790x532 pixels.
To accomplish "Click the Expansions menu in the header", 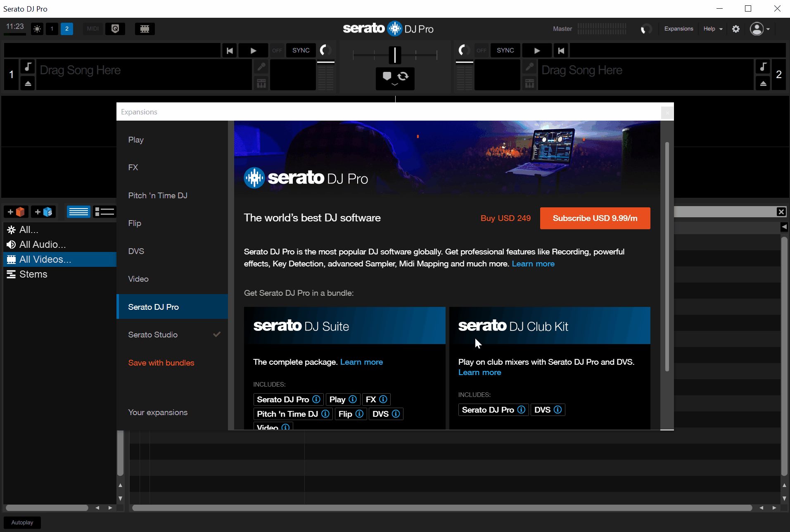I will pos(678,29).
